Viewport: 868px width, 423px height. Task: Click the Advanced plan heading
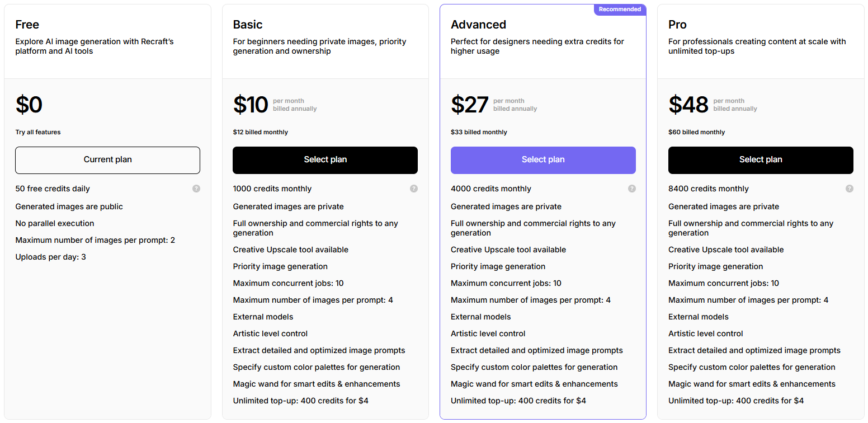click(x=478, y=25)
